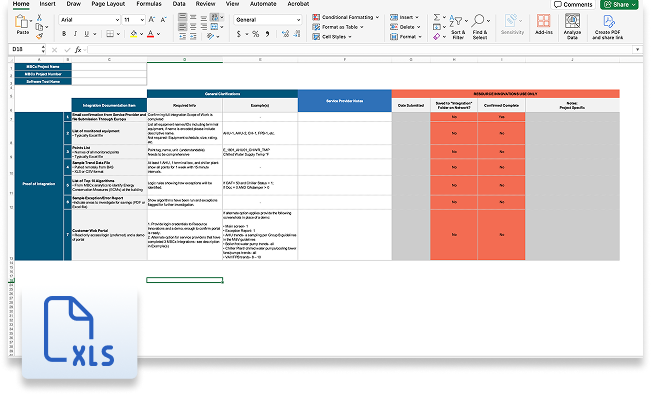The image size is (651, 395).
Task: Cut selection with the scissors icon
Action: [x=39, y=17]
